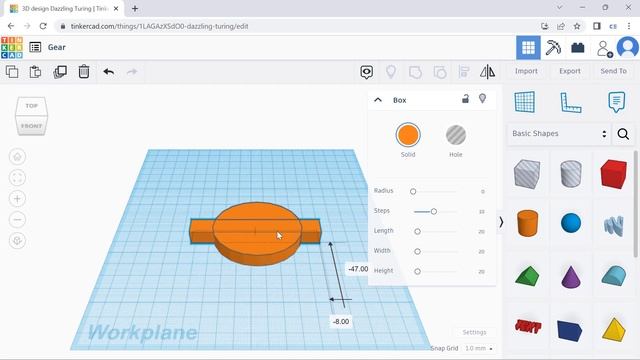Image resolution: width=640 pixels, height=360 pixels.
Task: Toggle the lock on Box shape
Action: click(x=465, y=98)
